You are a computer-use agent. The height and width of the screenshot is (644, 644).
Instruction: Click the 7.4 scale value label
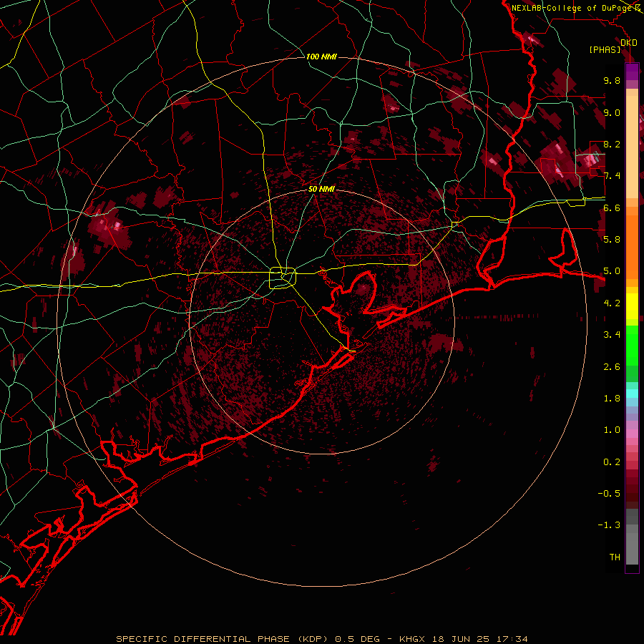coord(612,176)
